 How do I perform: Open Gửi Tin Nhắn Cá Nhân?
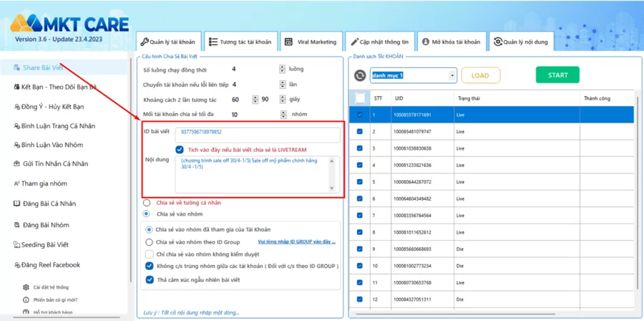point(55,164)
